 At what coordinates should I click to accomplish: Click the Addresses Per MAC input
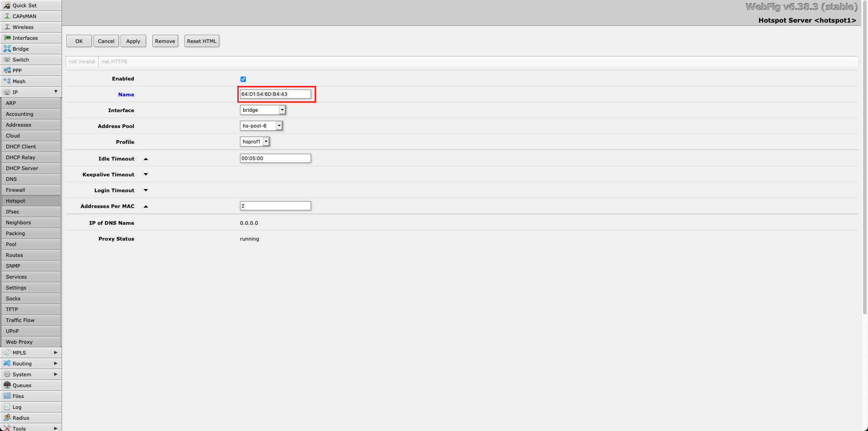coord(275,206)
